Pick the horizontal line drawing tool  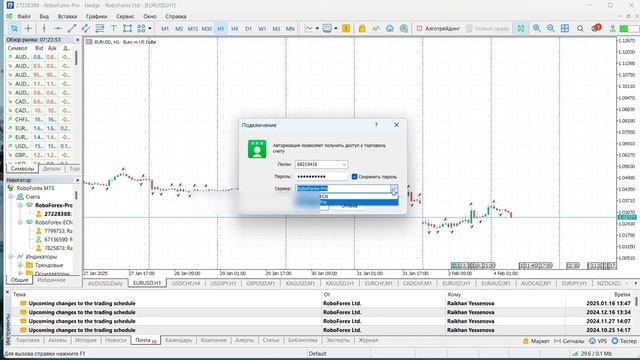pos(58,29)
